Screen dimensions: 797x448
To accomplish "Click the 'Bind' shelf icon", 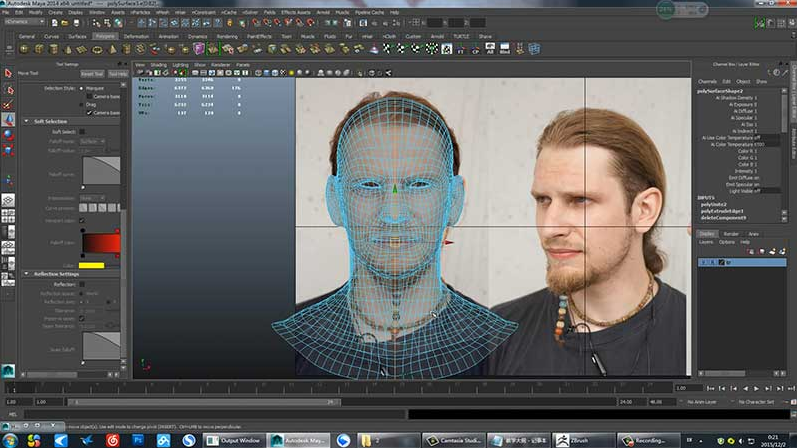I will pos(505,49).
